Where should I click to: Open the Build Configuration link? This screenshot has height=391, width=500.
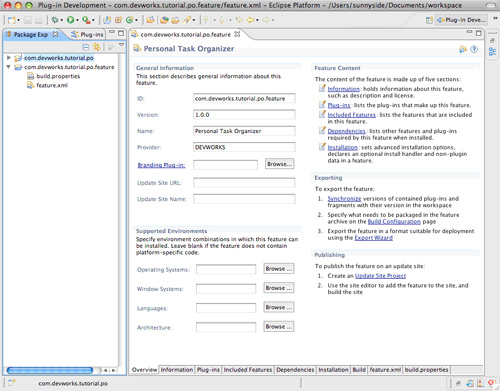394,222
